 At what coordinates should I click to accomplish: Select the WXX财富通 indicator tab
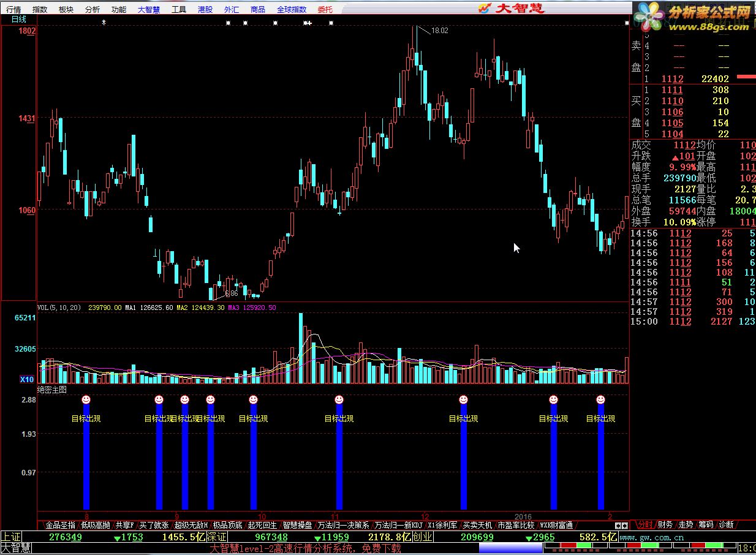557,526
